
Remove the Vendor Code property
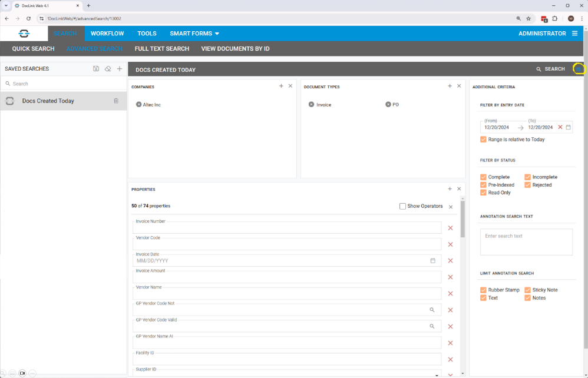tap(450, 244)
